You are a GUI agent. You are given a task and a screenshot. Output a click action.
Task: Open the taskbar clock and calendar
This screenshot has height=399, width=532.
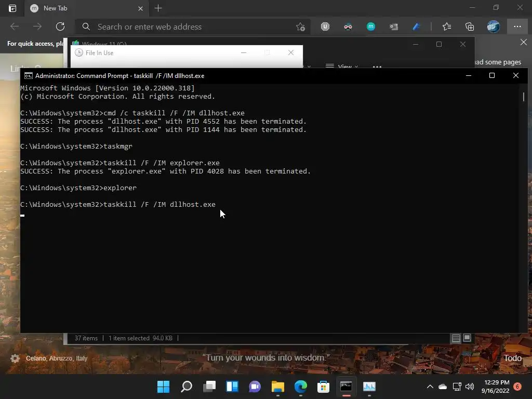(495, 387)
